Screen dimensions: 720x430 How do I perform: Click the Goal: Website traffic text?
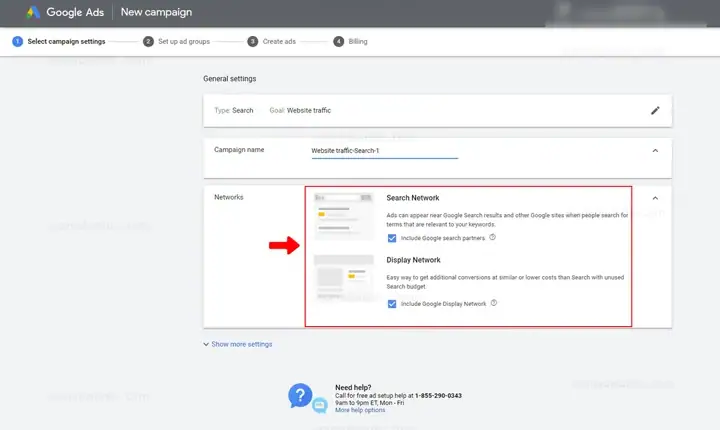tap(300, 110)
